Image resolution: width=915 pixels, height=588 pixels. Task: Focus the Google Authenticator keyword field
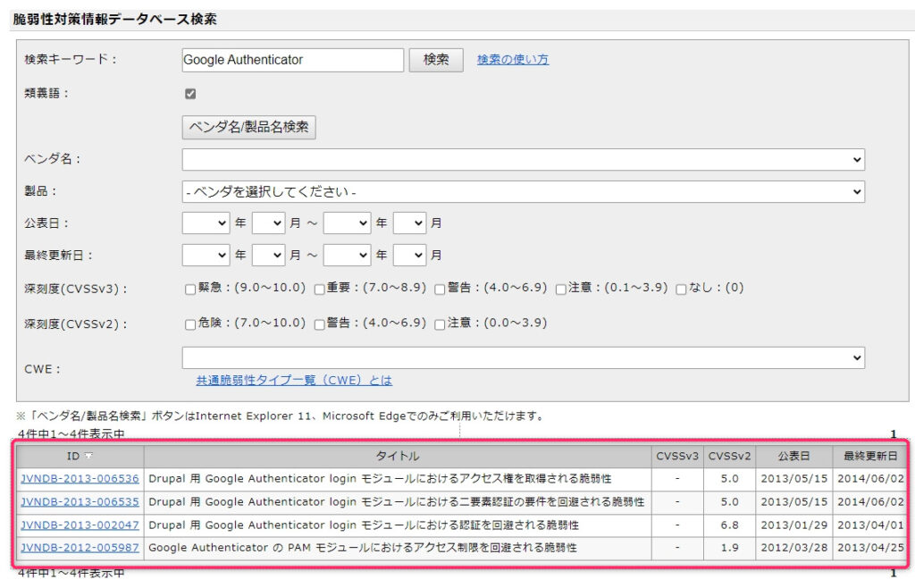coord(292,60)
